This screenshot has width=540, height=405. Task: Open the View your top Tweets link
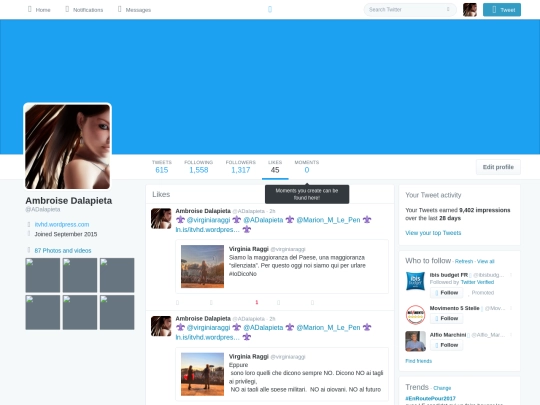pyautogui.click(x=433, y=233)
